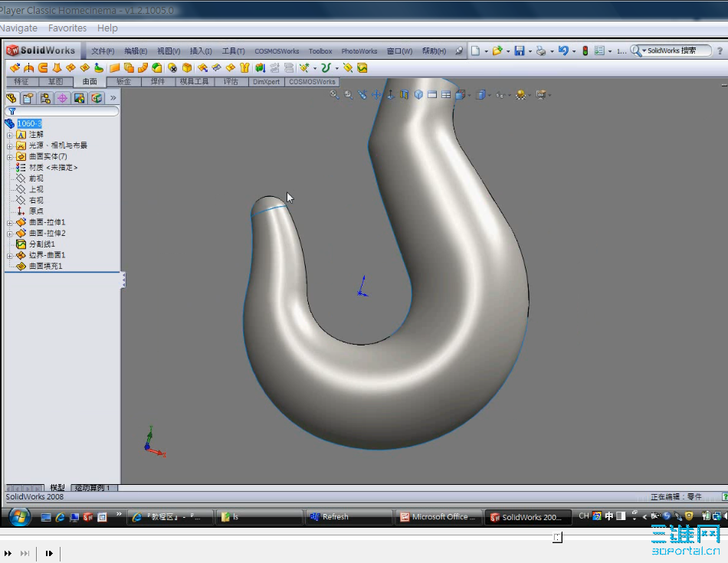This screenshot has width=728, height=563.
Task: Click the Section View icon
Action: pos(404,95)
